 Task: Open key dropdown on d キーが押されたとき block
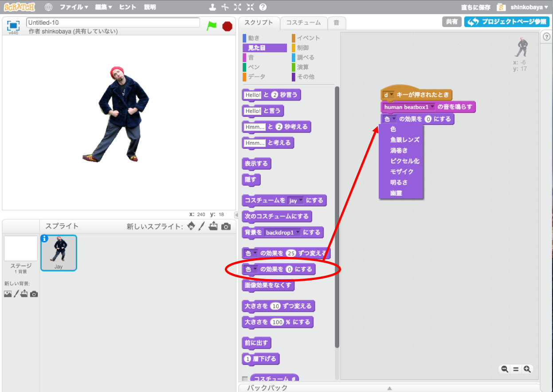pyautogui.click(x=388, y=95)
